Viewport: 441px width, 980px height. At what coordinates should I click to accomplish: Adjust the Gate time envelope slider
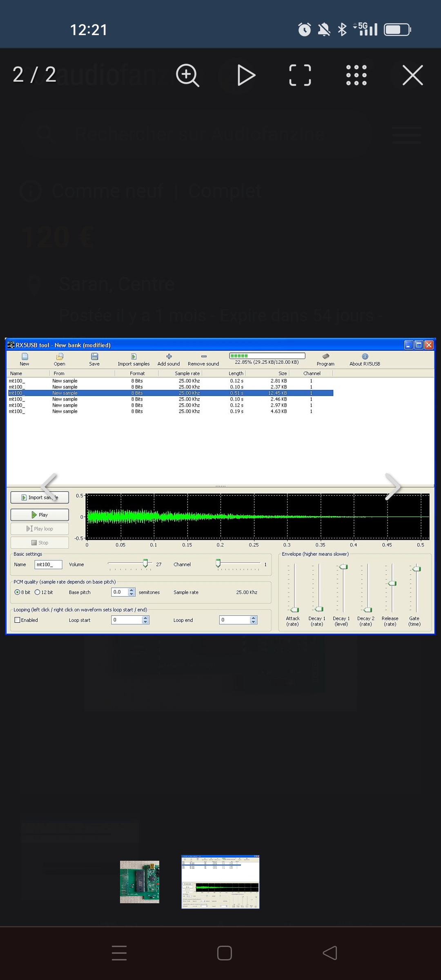tap(416, 569)
